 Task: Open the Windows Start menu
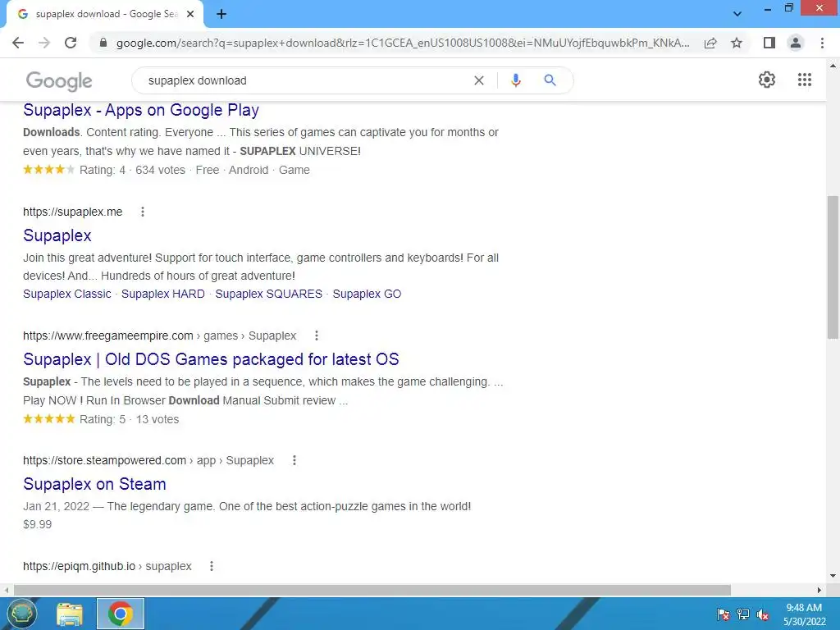click(21, 614)
